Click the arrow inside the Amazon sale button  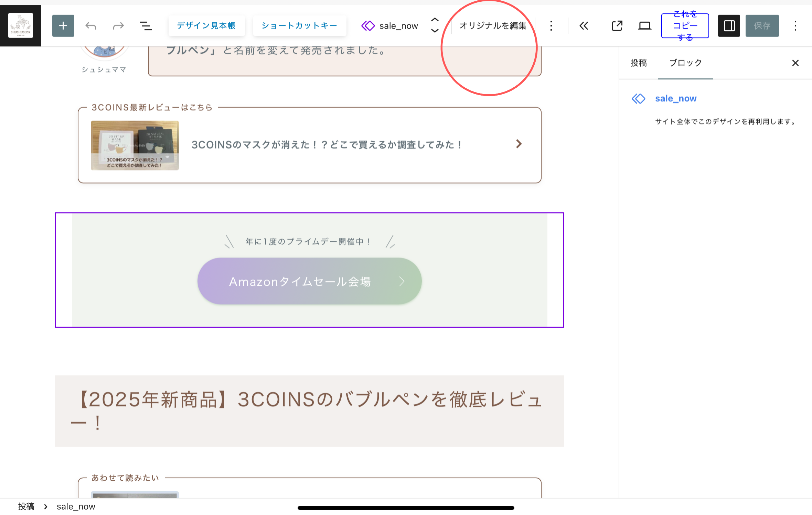402,282
